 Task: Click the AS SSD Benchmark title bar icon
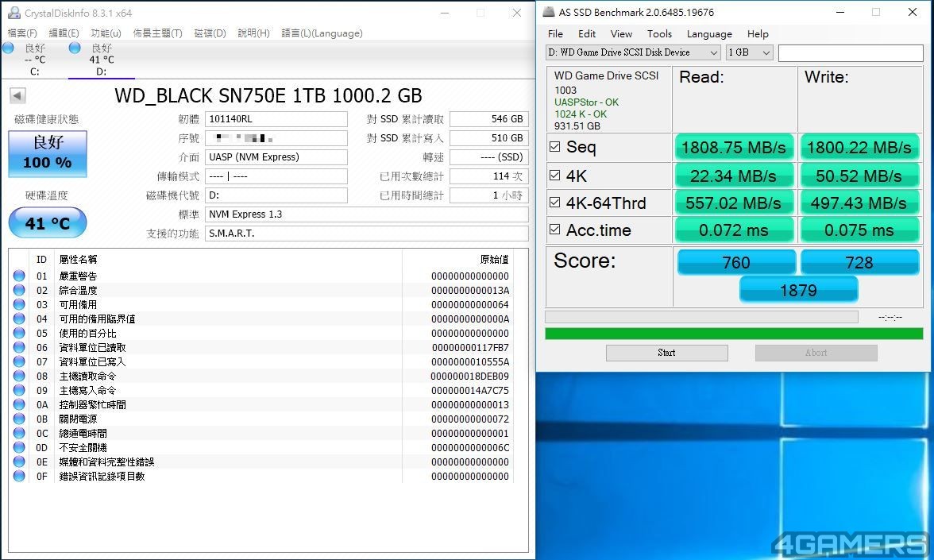pyautogui.click(x=549, y=11)
